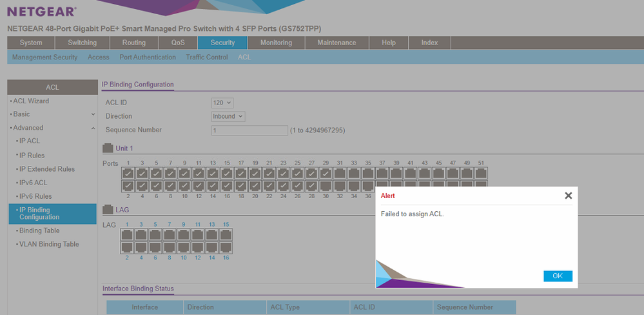Uncheck port 20 icon

click(x=255, y=186)
